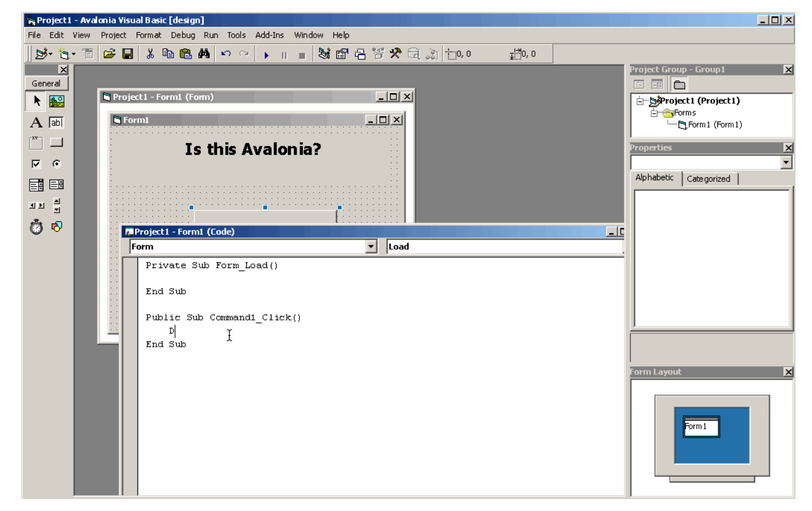Screen dimensions: 812x511
Task: Switch to the Categorized properties tab
Action: [709, 179]
